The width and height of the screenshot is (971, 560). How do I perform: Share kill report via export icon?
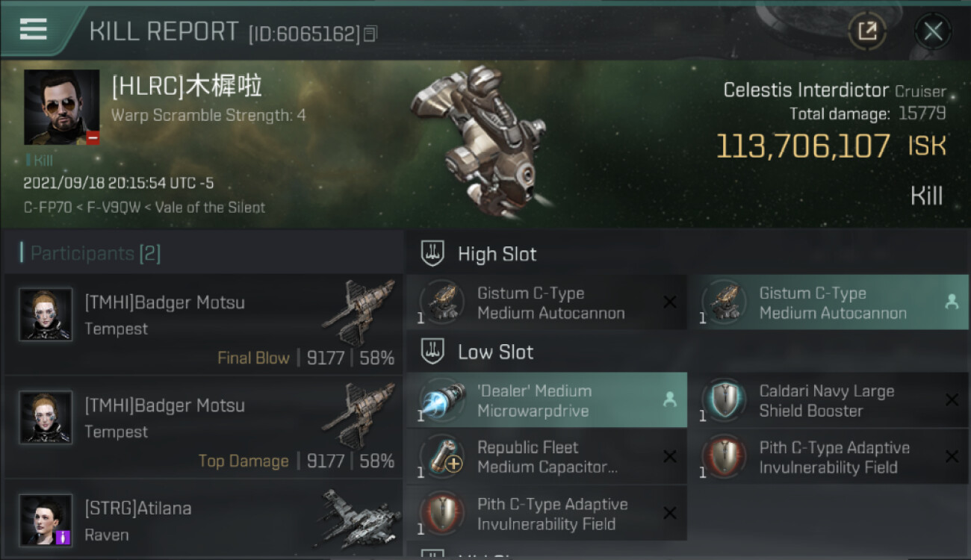867,31
